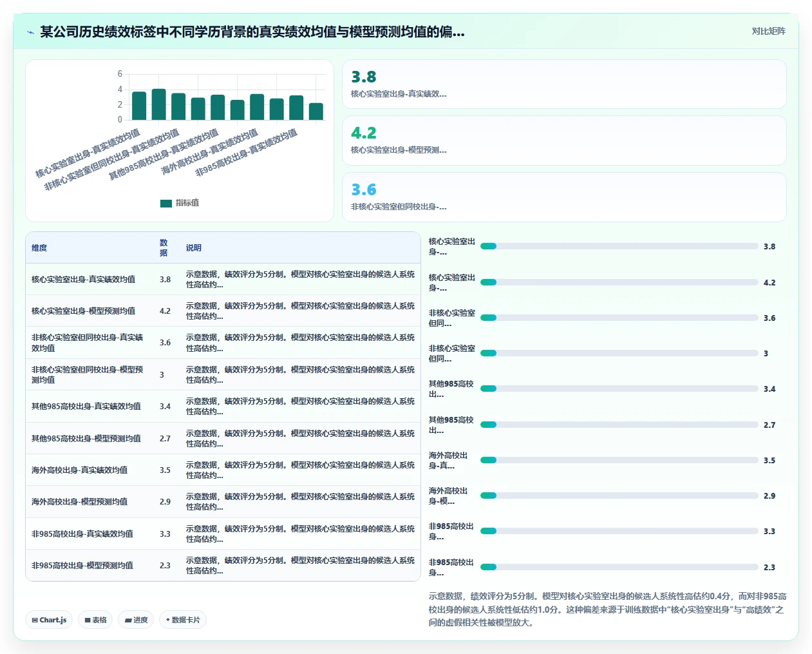Click the progress bar valued 2.3
The image size is (812, 654).
tap(619, 567)
